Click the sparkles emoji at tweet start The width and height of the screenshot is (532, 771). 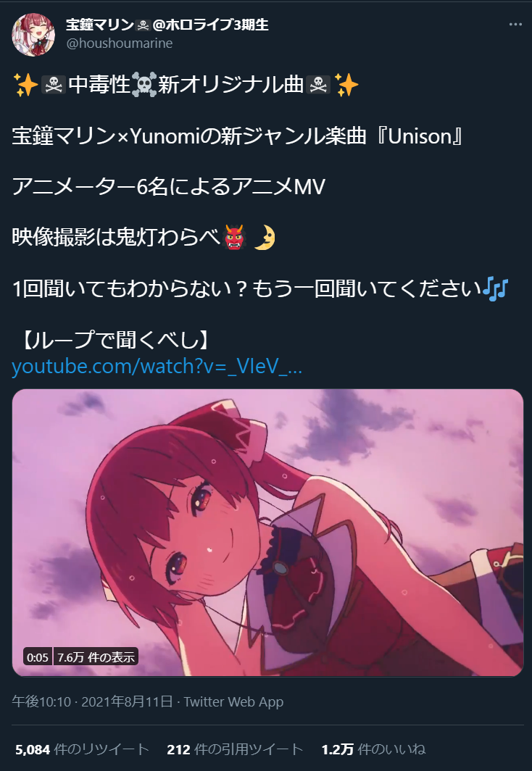pos(25,85)
